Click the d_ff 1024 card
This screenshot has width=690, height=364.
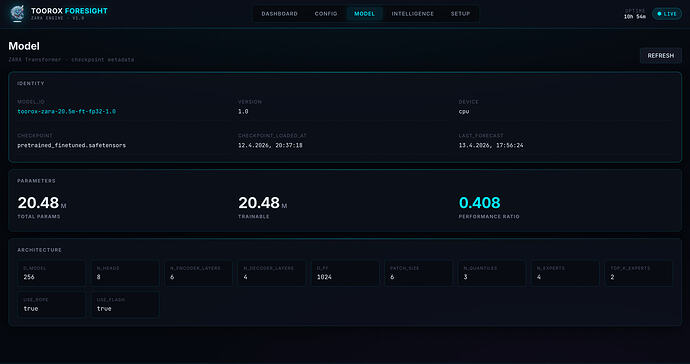345,273
